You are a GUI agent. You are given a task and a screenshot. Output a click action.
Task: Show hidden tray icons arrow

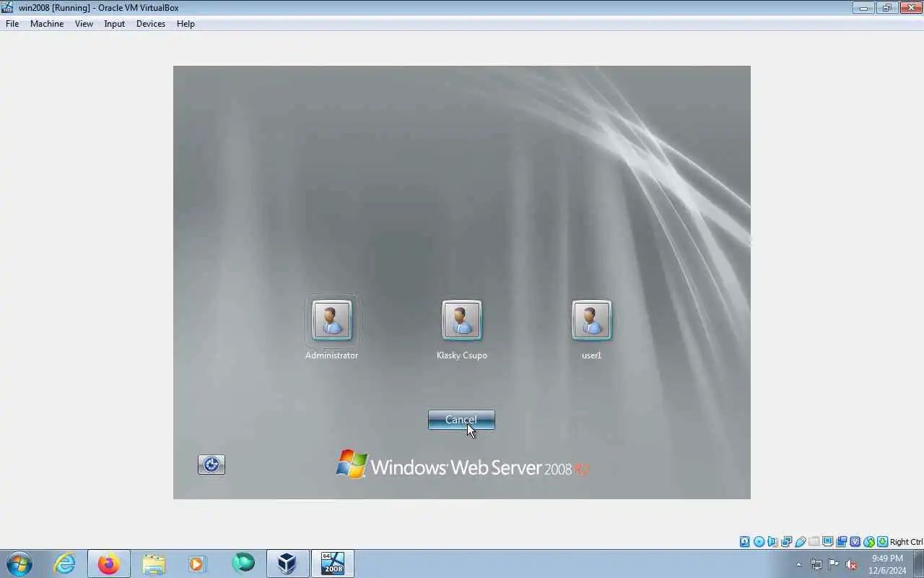click(x=798, y=564)
